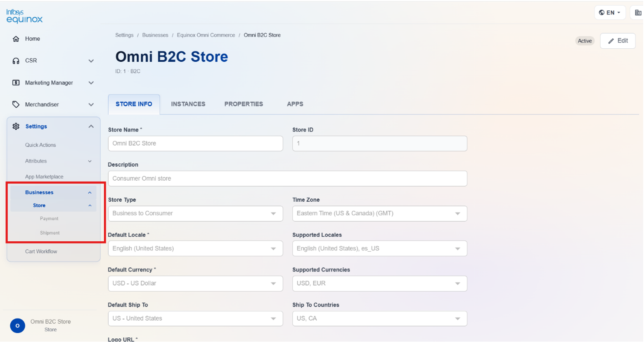The width and height of the screenshot is (644, 342).
Task: Click the Settings breadcrumb link
Action: click(124, 35)
